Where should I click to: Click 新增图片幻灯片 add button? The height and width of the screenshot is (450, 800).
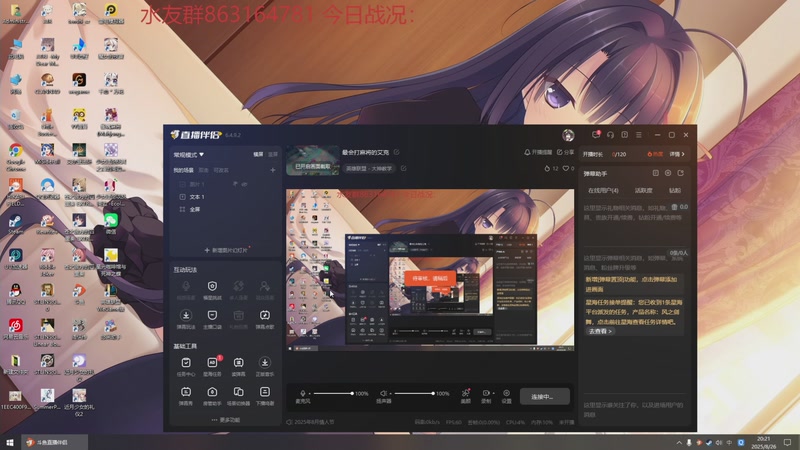226,250
